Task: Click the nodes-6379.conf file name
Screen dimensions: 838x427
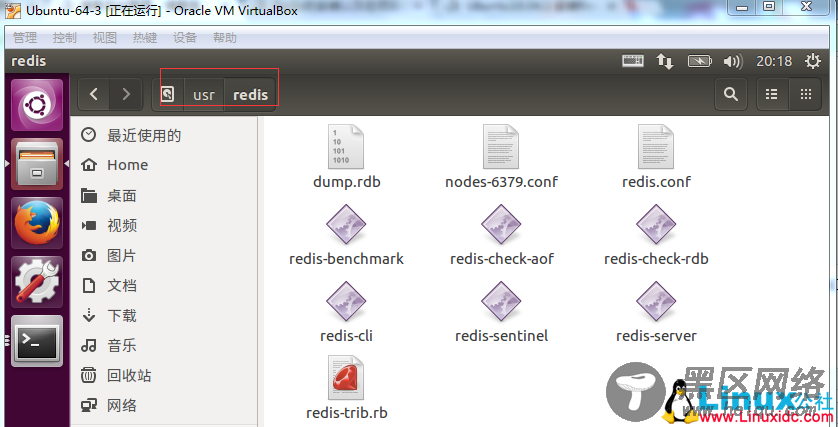Action: (501, 182)
